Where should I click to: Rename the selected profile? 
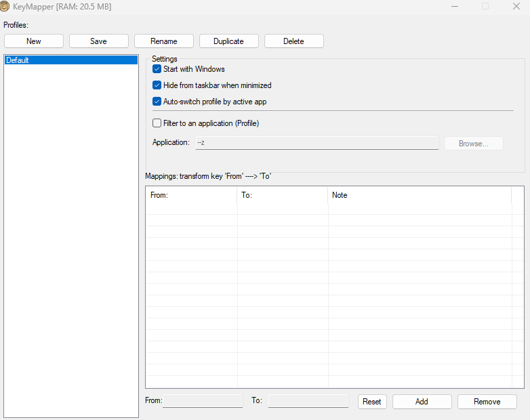pyautogui.click(x=164, y=41)
